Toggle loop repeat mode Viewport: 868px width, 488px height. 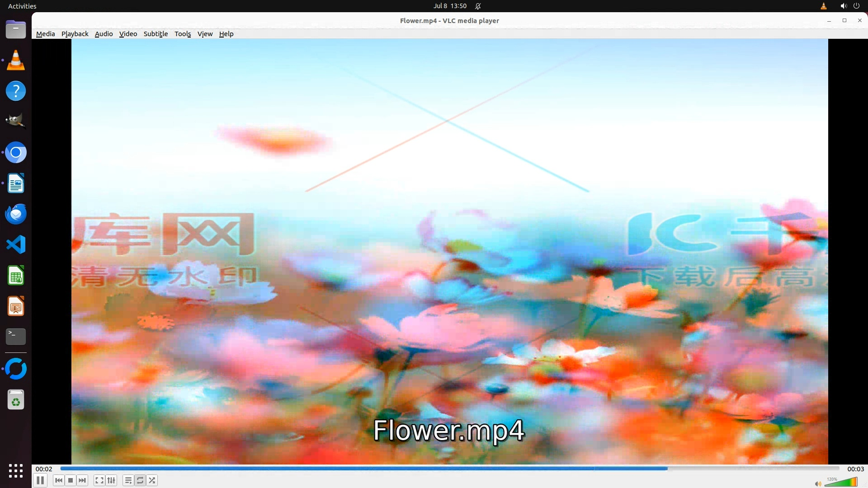[x=140, y=480]
